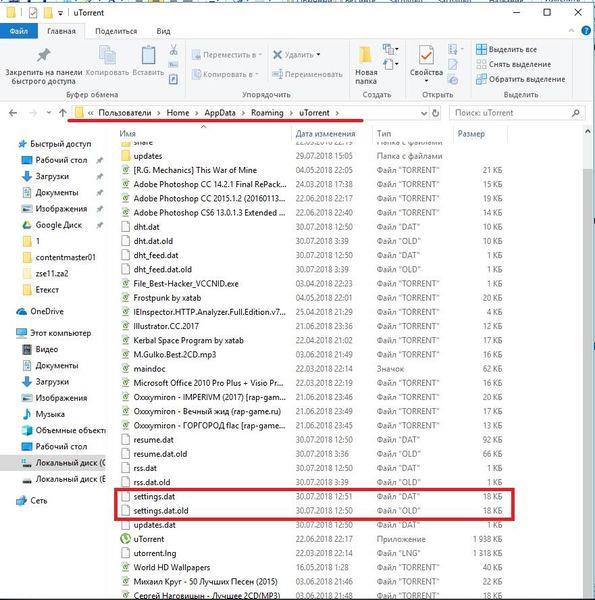Screen dimensions: 595x600
Task: Sort by the Размер column header
Action: pyautogui.click(x=471, y=134)
